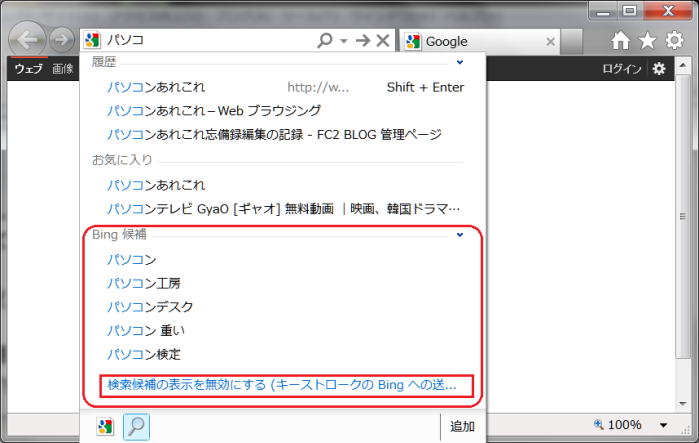
Task: Select history entry パソコンあれこれ－Web ブラウジング
Action: (x=285, y=111)
